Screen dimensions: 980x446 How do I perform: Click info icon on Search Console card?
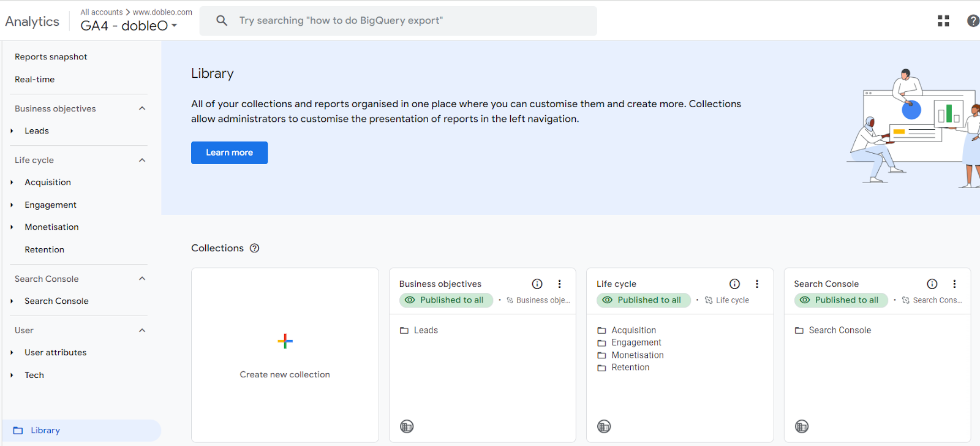click(x=932, y=284)
